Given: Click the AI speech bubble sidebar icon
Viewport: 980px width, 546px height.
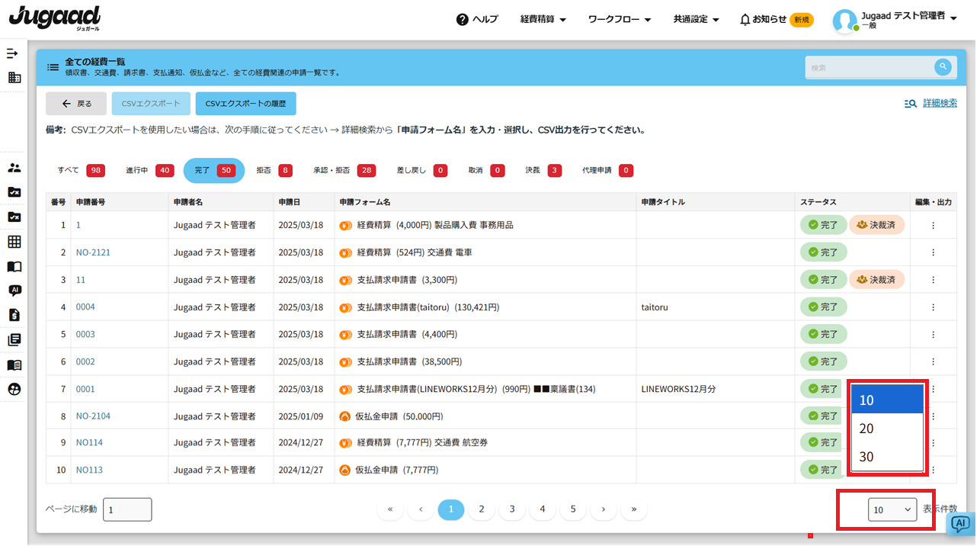Looking at the screenshot, I should tap(14, 291).
